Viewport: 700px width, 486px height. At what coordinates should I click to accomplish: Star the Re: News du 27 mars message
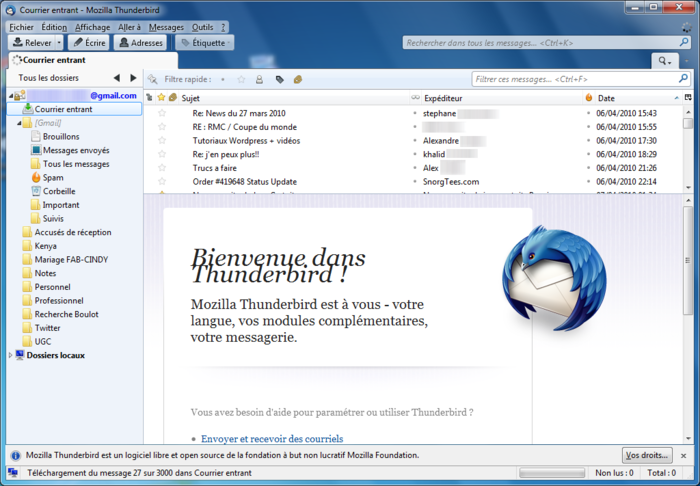click(162, 113)
